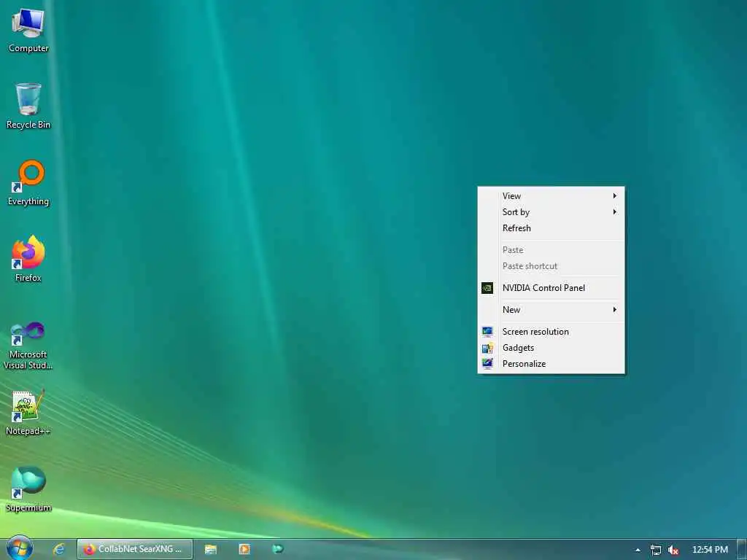The width and height of the screenshot is (747, 560).
Task: Select the Notepad++ desktop shortcut
Action: pos(28,413)
